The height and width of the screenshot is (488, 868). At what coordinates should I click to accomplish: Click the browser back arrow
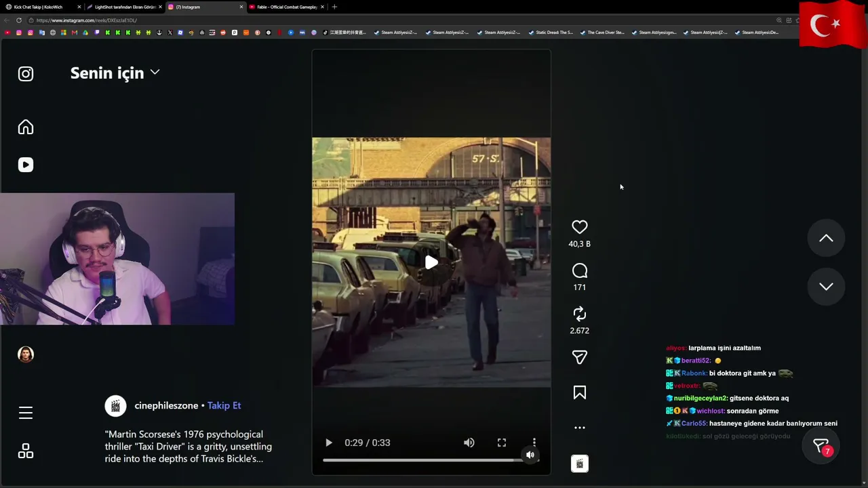click(7, 20)
